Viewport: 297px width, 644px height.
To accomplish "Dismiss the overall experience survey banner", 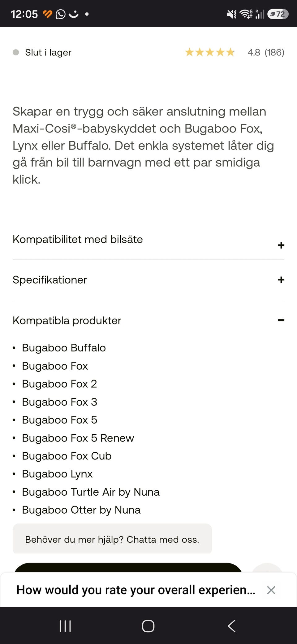I will [x=271, y=590].
